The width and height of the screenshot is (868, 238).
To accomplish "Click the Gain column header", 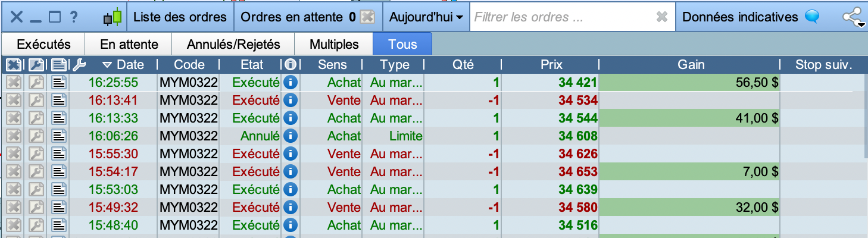I will 691,64.
